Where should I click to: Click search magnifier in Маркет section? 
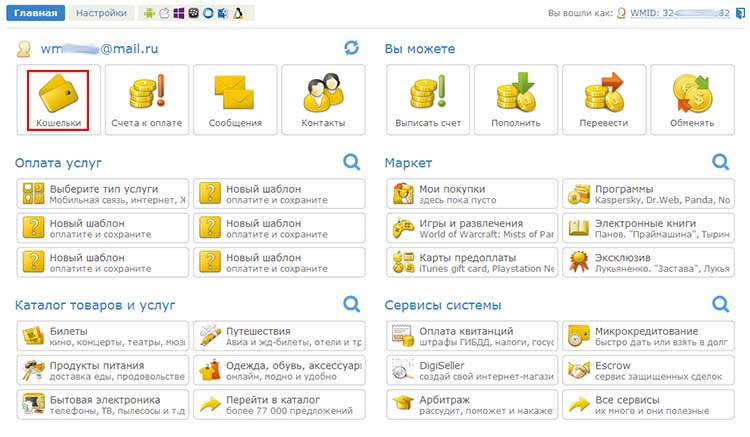pos(721,162)
